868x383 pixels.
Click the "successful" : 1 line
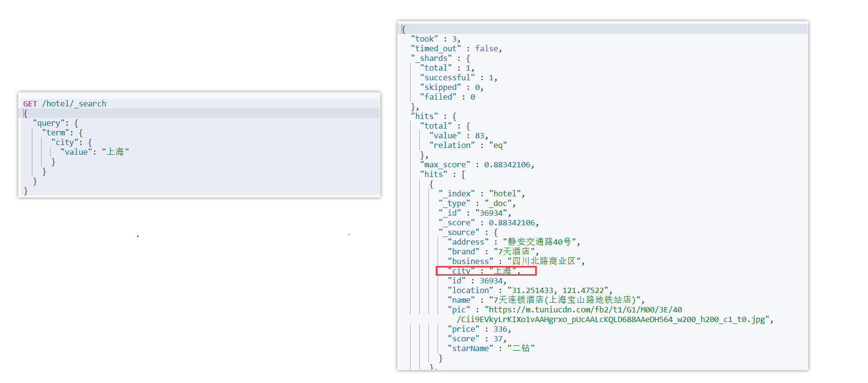click(458, 77)
